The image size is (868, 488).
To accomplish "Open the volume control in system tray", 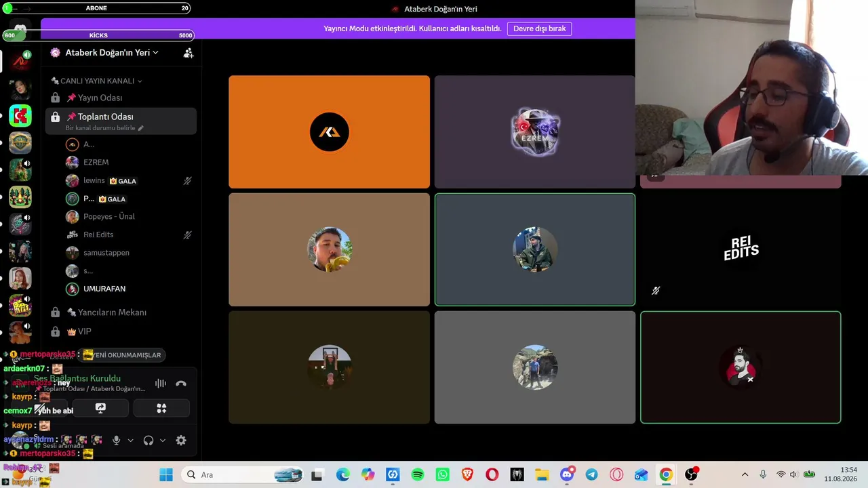I will [x=793, y=475].
